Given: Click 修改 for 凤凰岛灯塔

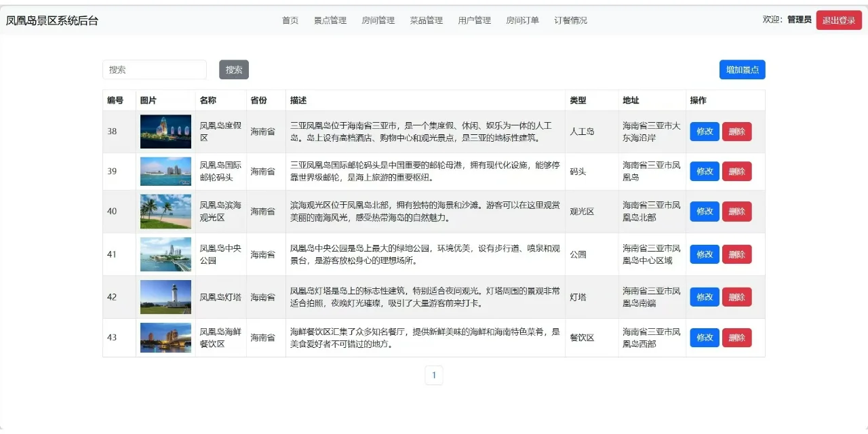Looking at the screenshot, I should [x=704, y=296].
